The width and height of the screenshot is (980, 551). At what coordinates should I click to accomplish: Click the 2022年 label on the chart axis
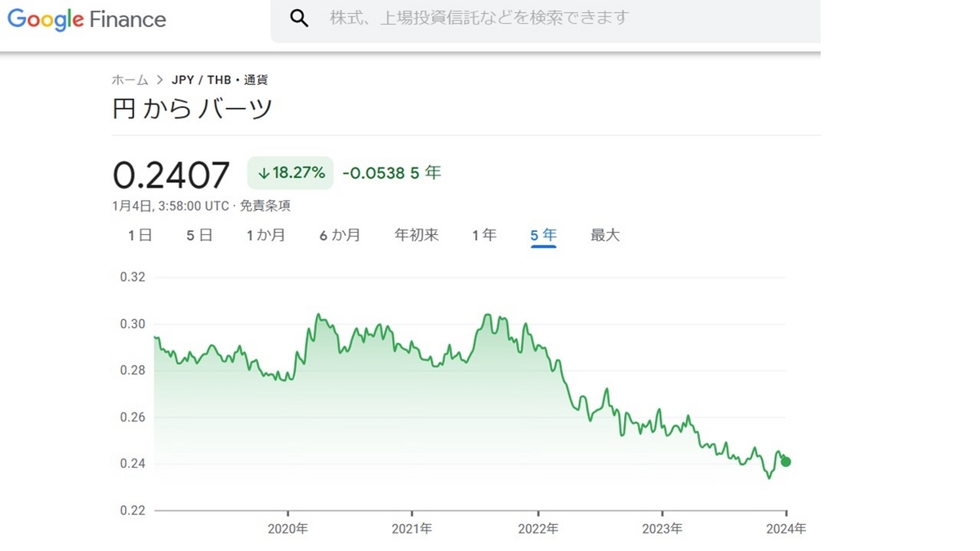click(538, 529)
